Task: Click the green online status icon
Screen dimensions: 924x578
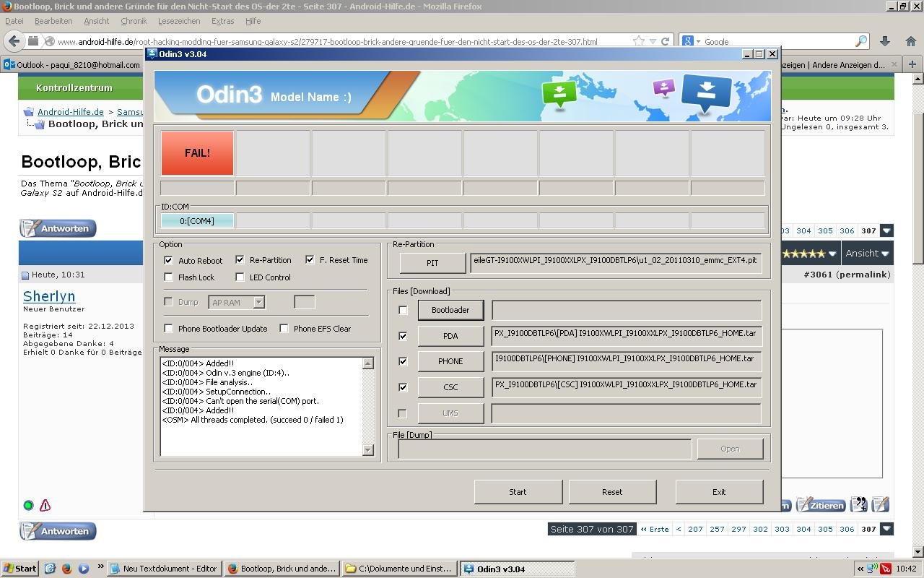Action: point(28,505)
